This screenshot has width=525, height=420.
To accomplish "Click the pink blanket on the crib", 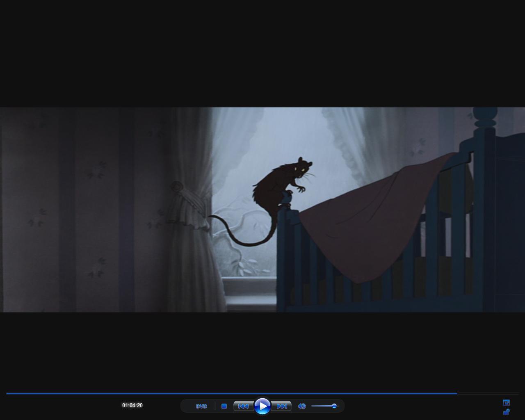I will 369,221.
